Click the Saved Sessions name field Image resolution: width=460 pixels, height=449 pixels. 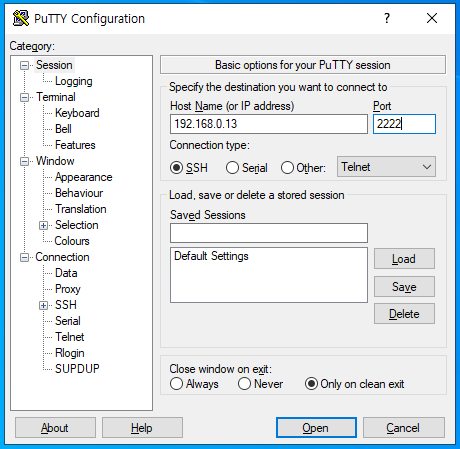point(269,233)
